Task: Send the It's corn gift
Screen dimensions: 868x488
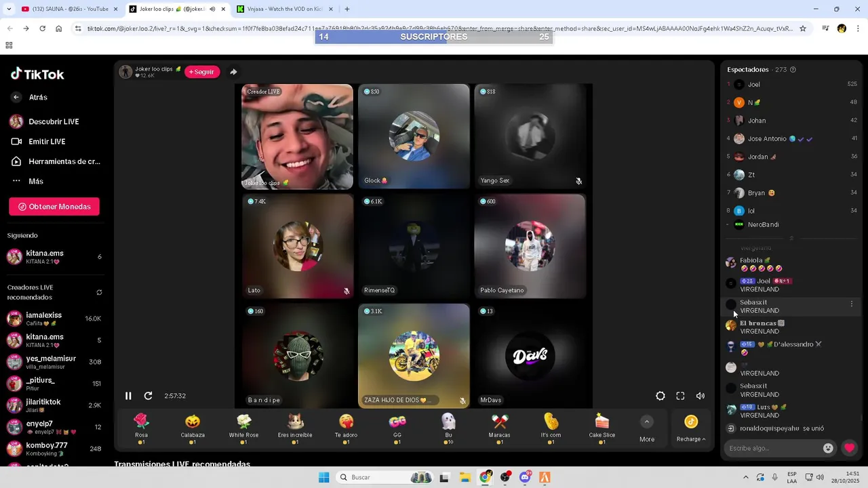Action: click(x=551, y=428)
